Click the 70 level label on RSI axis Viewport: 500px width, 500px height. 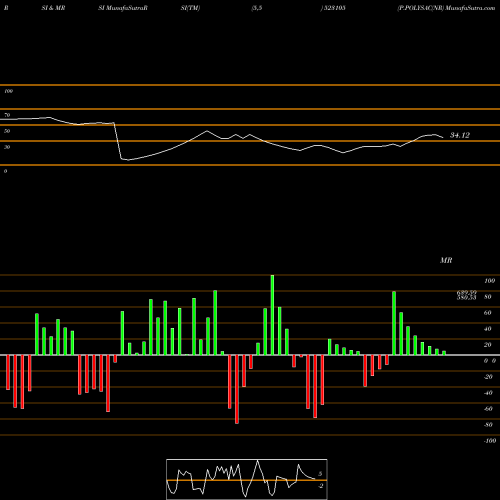pyautogui.click(x=7, y=115)
